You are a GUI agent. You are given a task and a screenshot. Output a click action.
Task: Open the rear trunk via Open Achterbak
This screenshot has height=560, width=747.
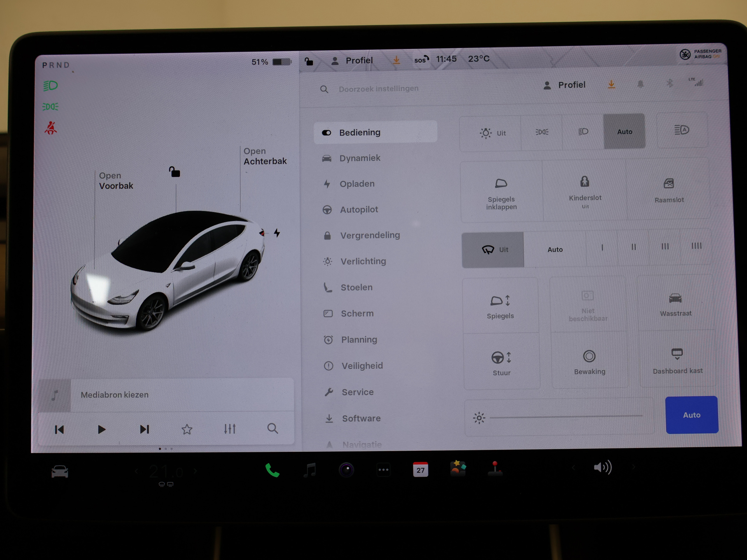click(x=265, y=156)
